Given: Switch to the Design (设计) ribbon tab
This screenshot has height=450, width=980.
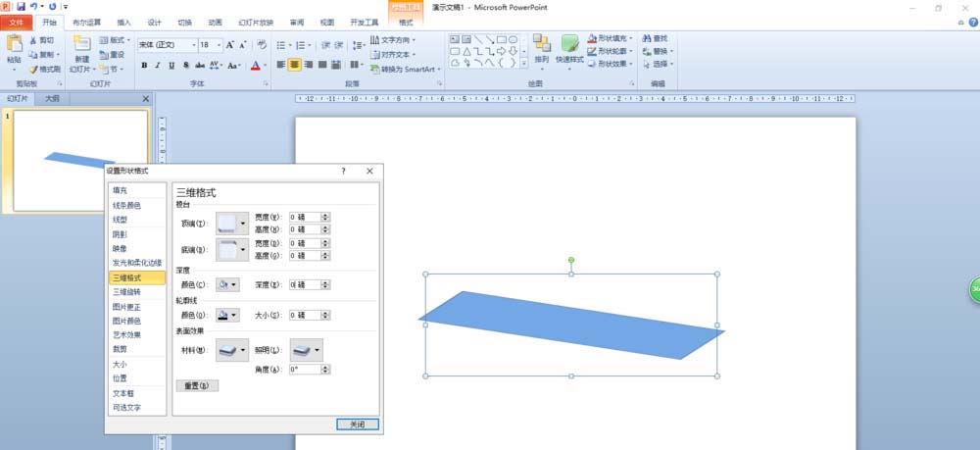Looking at the screenshot, I should [155, 23].
